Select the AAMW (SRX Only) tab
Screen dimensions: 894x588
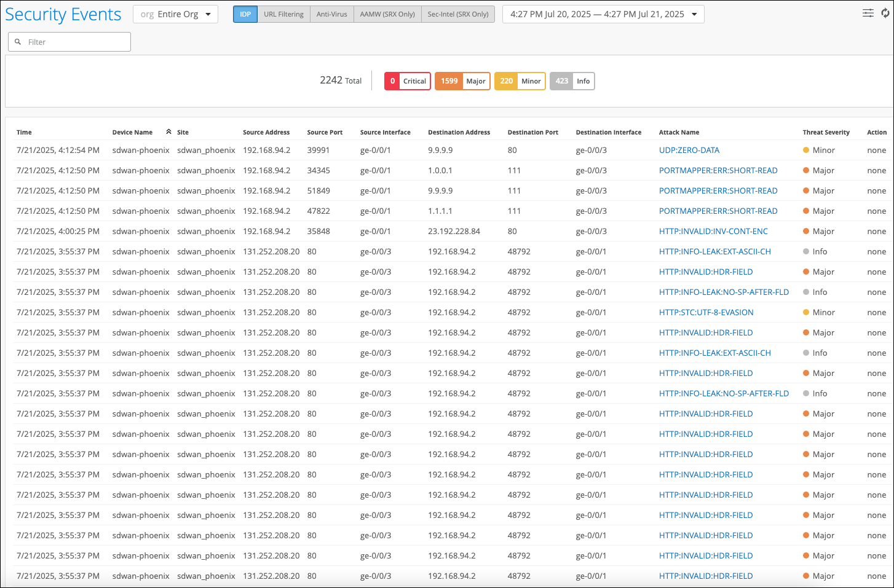(387, 14)
